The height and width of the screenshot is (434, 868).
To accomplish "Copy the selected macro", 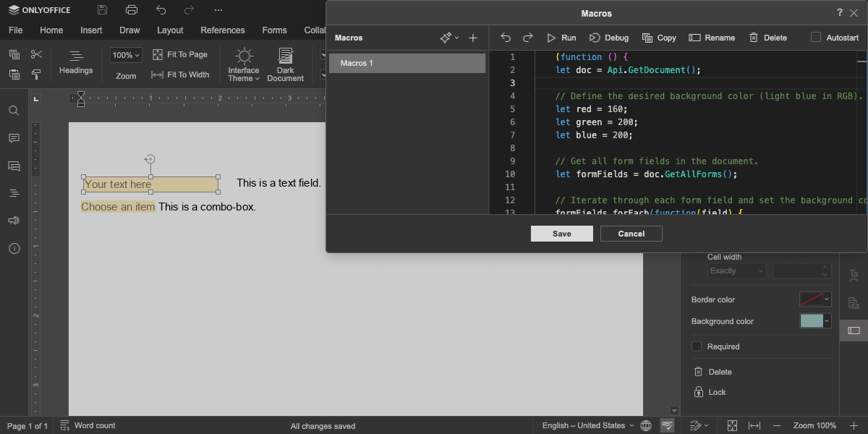I will click(659, 38).
